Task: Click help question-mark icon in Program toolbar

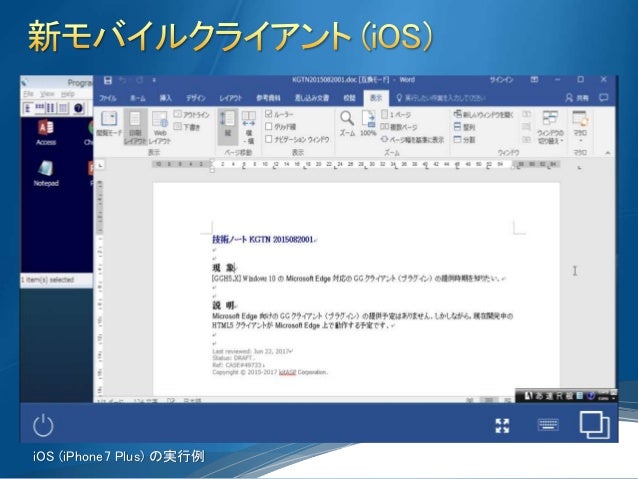Action: 79,108
